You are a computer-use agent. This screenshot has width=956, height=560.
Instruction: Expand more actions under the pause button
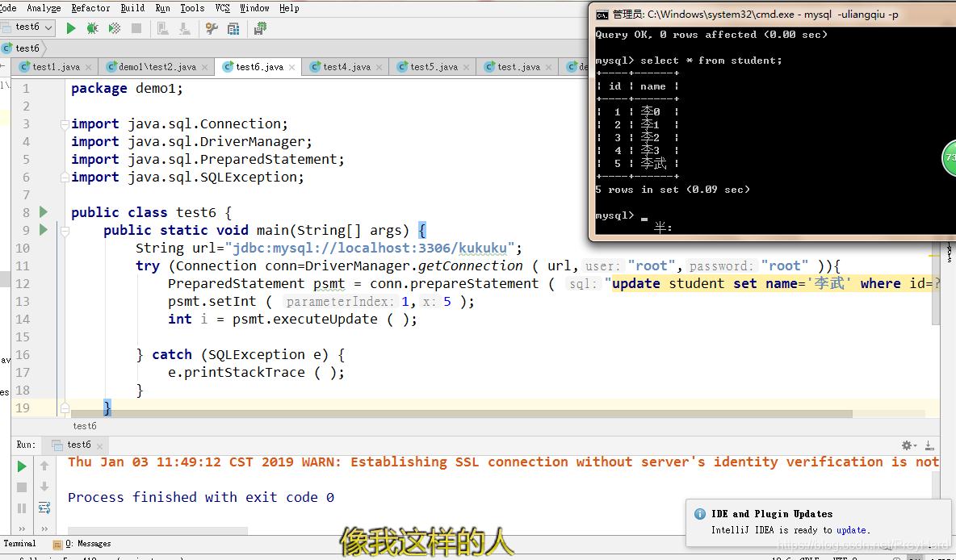(22, 529)
